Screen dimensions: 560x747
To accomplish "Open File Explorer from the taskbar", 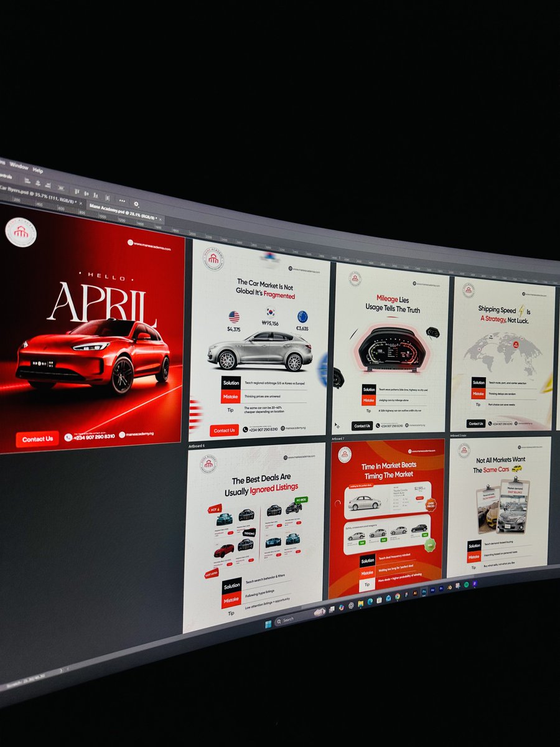I will (x=361, y=603).
